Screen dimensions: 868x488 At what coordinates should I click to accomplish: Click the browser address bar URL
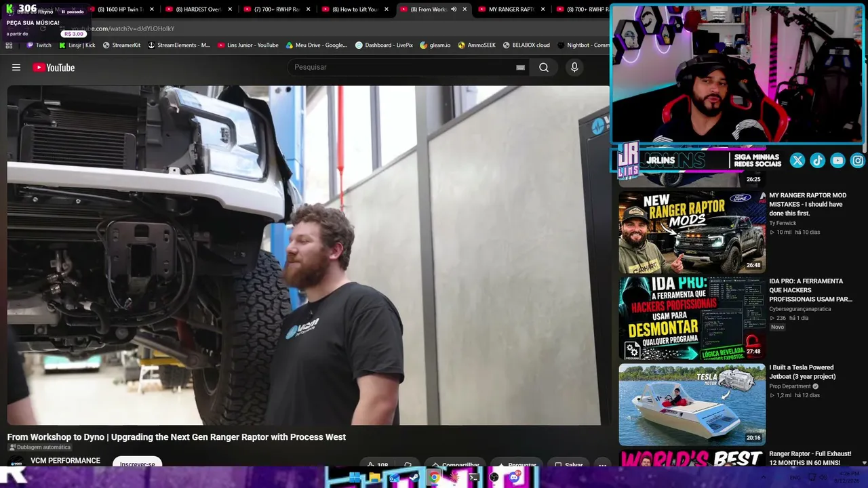[x=123, y=28]
